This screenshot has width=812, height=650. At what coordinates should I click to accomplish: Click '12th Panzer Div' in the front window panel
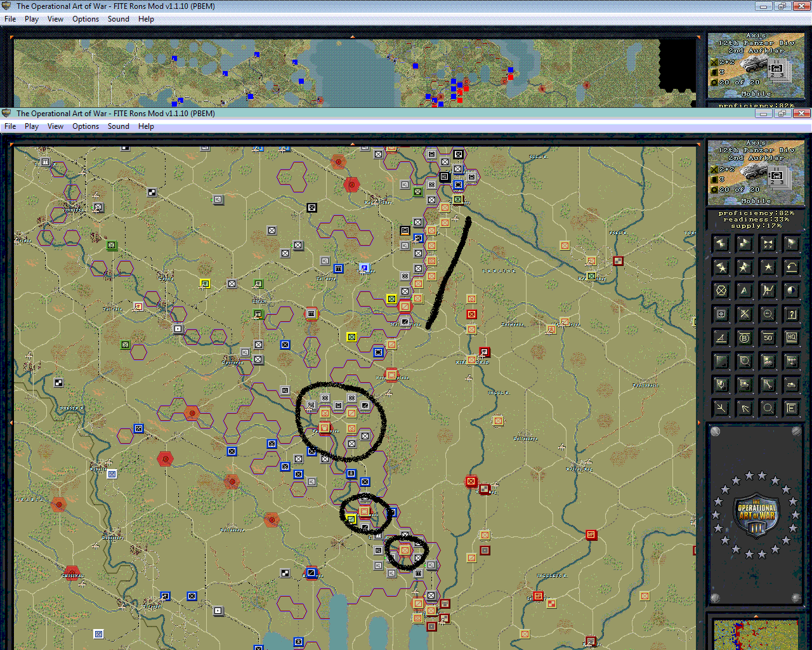click(x=756, y=150)
